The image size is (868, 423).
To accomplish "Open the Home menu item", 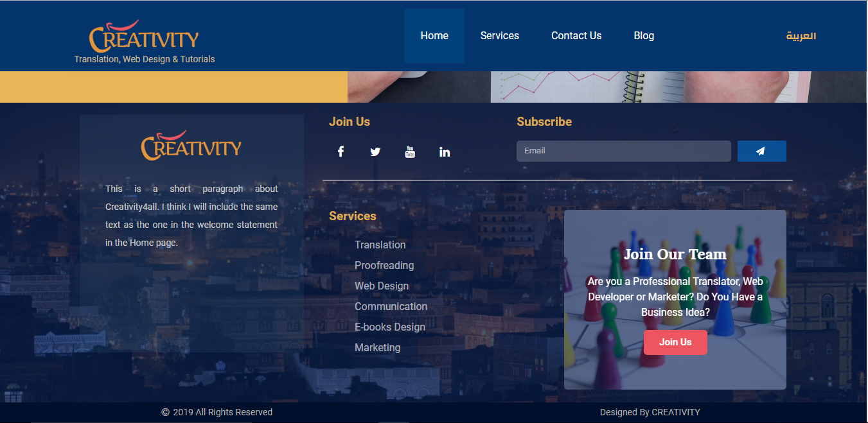I will pos(434,35).
